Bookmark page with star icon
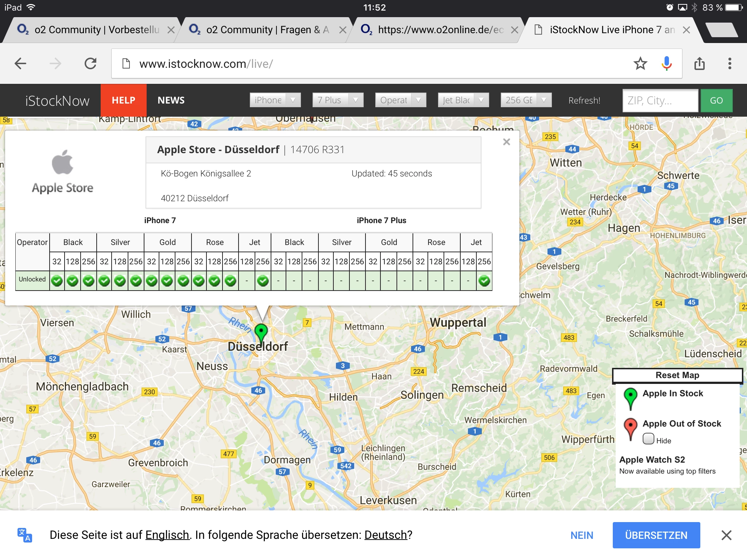747x560 pixels. click(x=640, y=64)
